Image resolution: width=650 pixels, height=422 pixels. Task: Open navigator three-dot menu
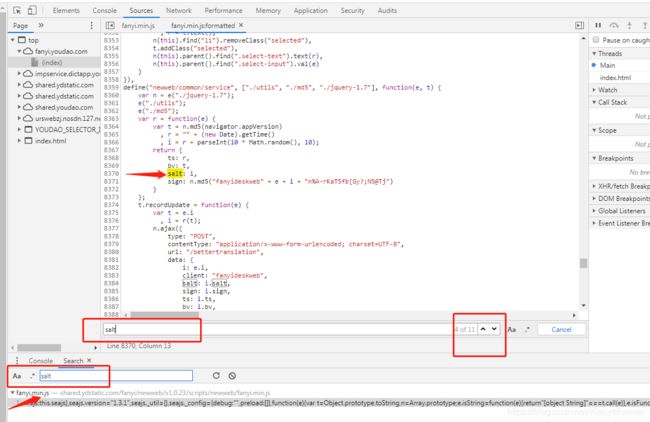pos(92,26)
